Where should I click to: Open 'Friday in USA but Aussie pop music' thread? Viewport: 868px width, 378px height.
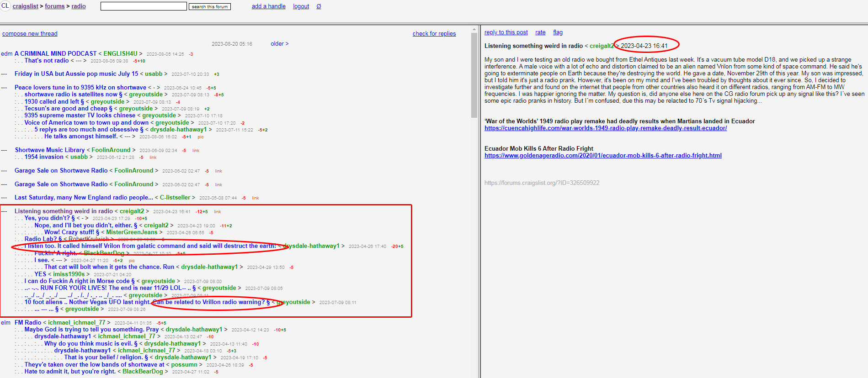tap(76, 74)
